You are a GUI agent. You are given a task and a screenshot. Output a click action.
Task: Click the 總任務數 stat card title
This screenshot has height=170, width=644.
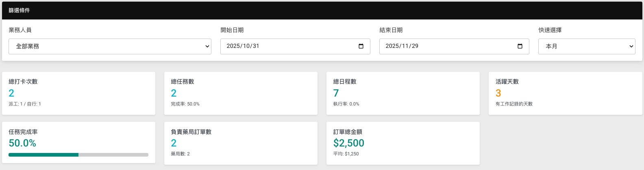[x=183, y=82]
